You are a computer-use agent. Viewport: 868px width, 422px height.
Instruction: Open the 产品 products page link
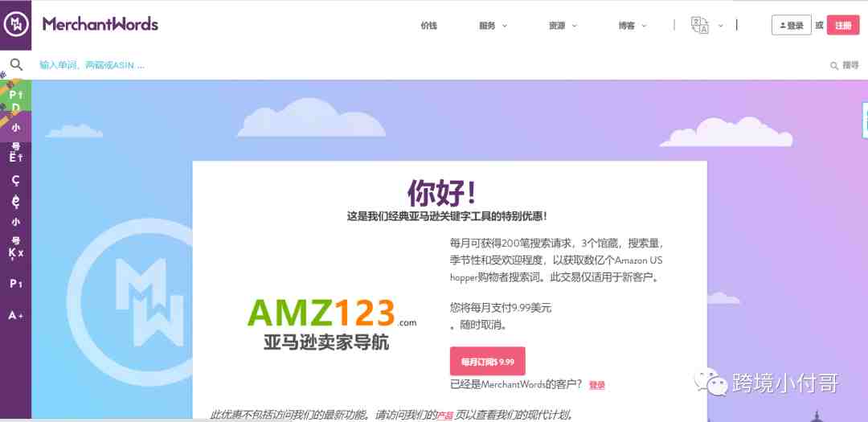pos(445,416)
